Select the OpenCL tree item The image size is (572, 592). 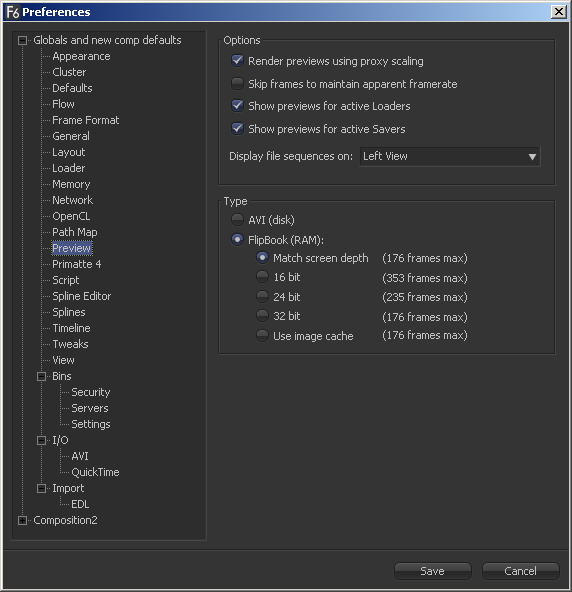click(x=71, y=216)
